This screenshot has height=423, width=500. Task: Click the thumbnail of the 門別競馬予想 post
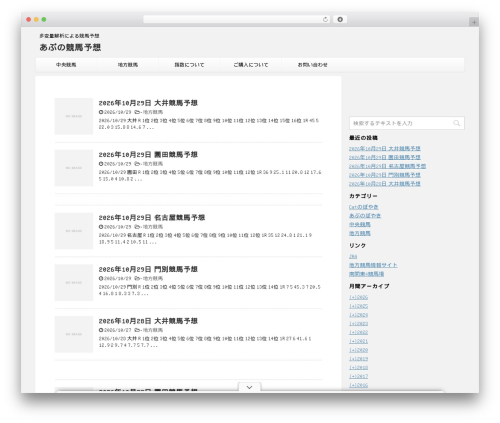tap(74, 282)
